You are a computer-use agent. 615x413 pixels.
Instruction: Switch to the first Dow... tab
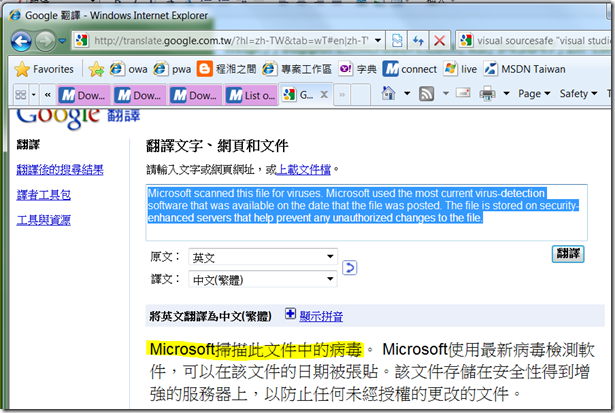pos(85,95)
